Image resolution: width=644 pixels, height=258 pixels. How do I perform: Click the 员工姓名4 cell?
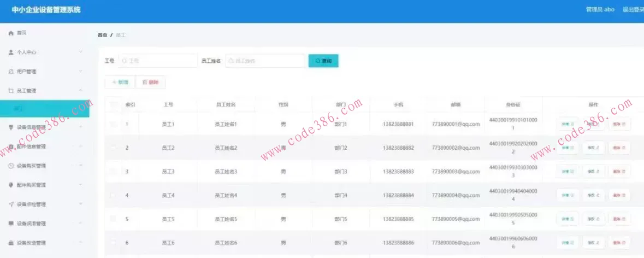coord(226,195)
